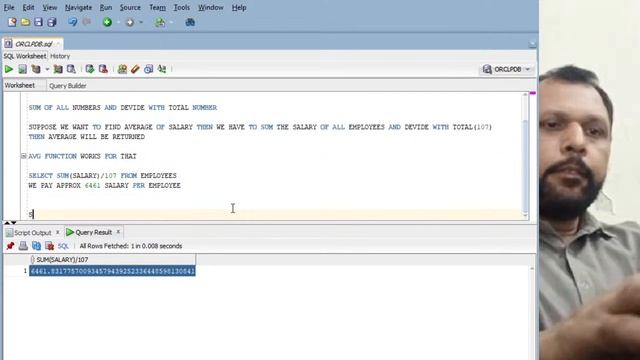Click the SQL History clock icon
Screen dimensions: 640x360
[x=149, y=69]
